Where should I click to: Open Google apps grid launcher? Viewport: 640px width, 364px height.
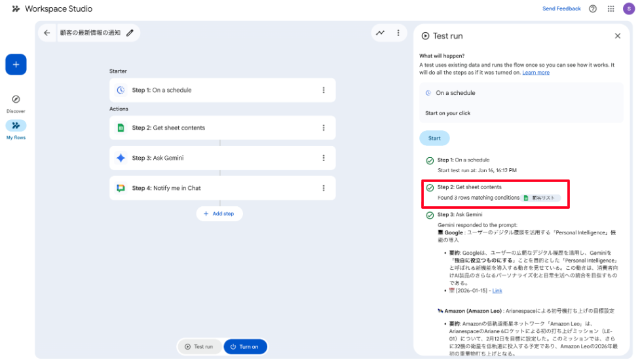coord(611,9)
